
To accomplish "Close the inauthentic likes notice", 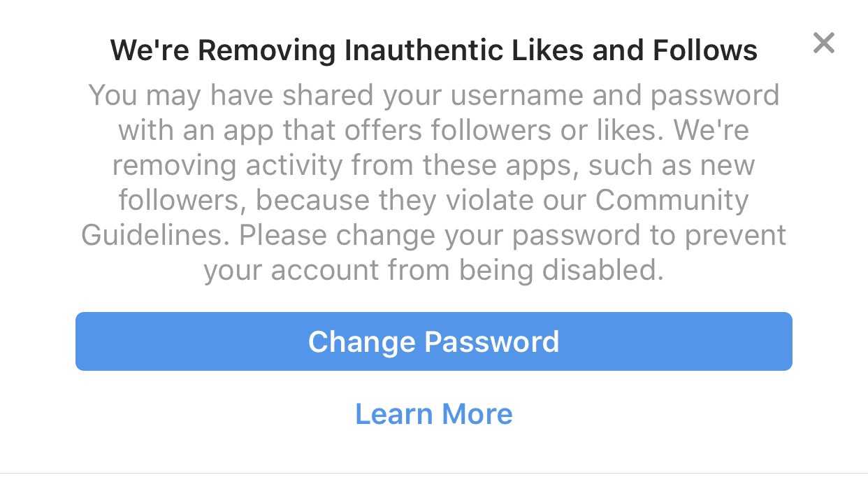I will (x=824, y=43).
